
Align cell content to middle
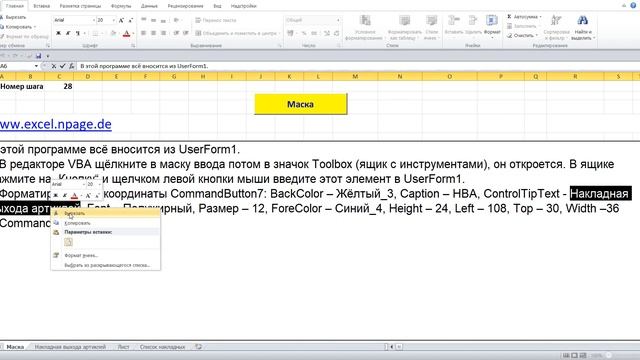pyautogui.click(x=153, y=20)
